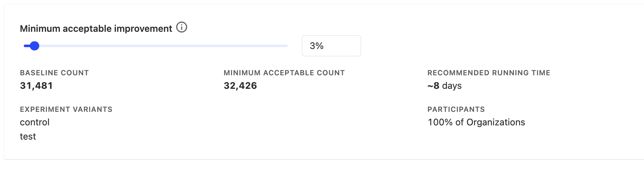Select the 31,481 baseline count value
The height and width of the screenshot is (182, 644).
coord(36,86)
